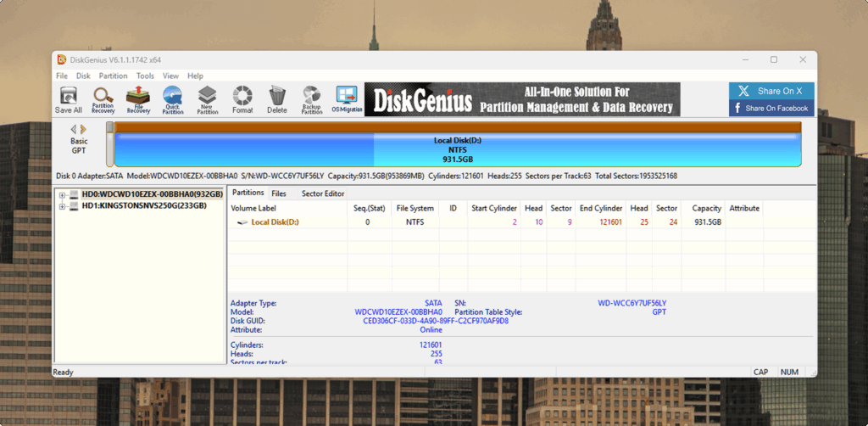Viewport: 868px width, 426px height.
Task: Open the View menu
Action: tap(170, 76)
